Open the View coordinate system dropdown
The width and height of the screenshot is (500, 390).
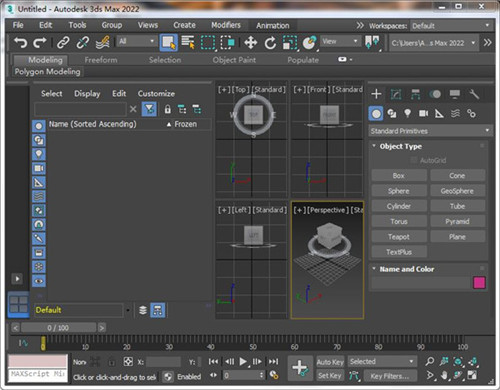pos(340,41)
